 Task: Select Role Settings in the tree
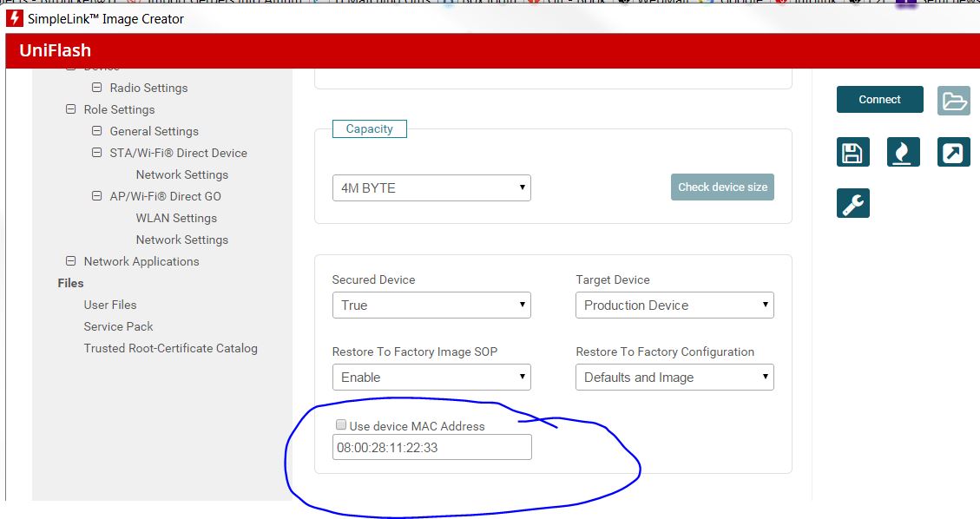point(120,109)
